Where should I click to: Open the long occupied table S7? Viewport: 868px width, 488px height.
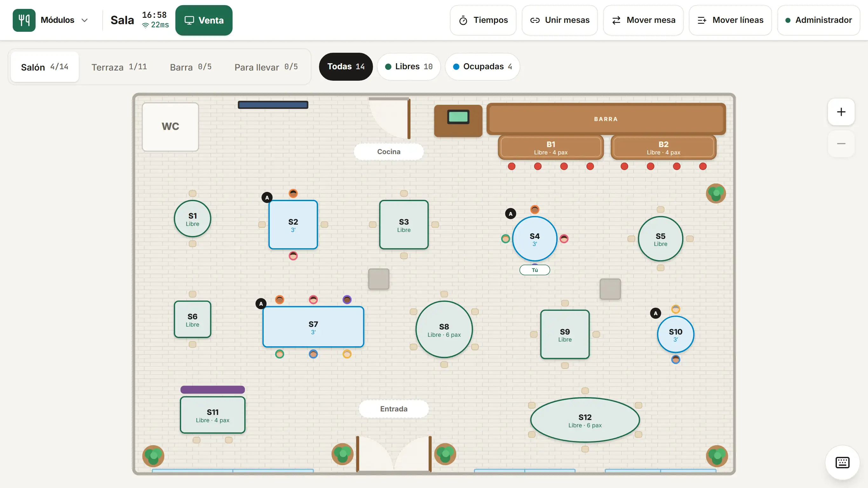[x=313, y=327]
